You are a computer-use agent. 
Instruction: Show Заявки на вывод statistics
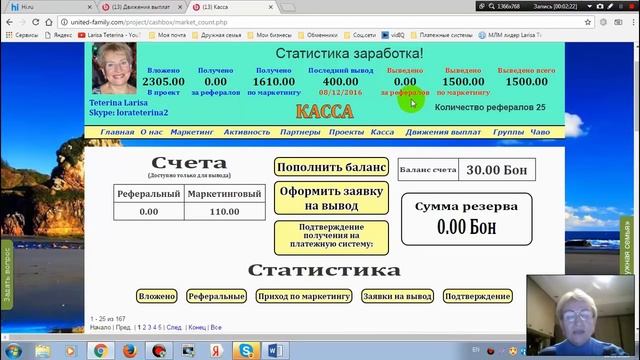pos(398,296)
